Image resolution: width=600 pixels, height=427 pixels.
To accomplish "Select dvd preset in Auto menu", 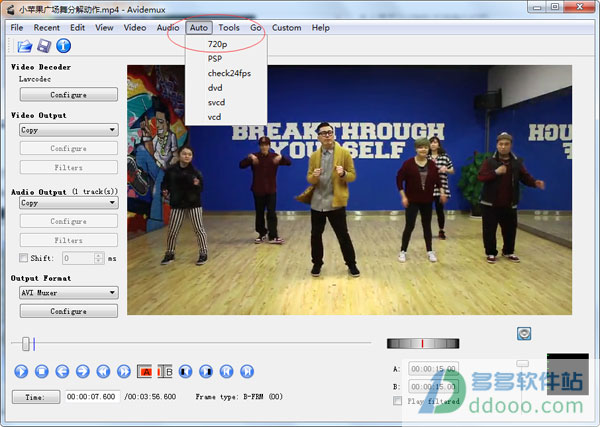I will [x=226, y=88].
